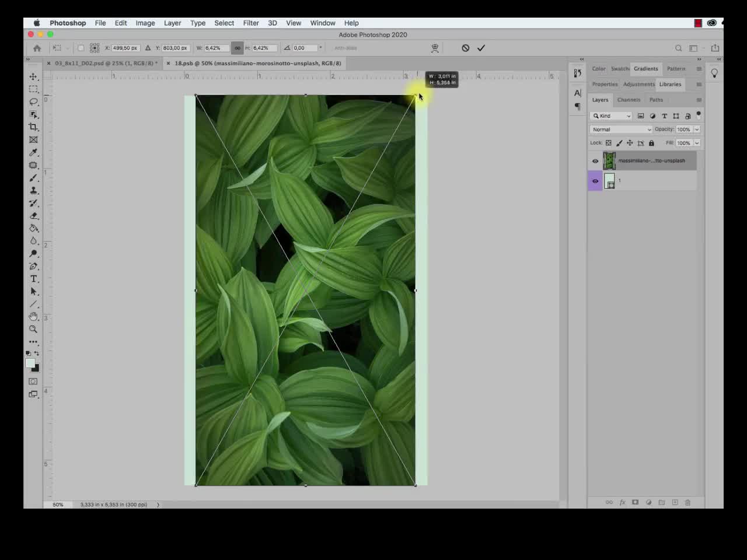Open the Opacity slider dropdown
This screenshot has width=747, height=560.
pyautogui.click(x=697, y=129)
